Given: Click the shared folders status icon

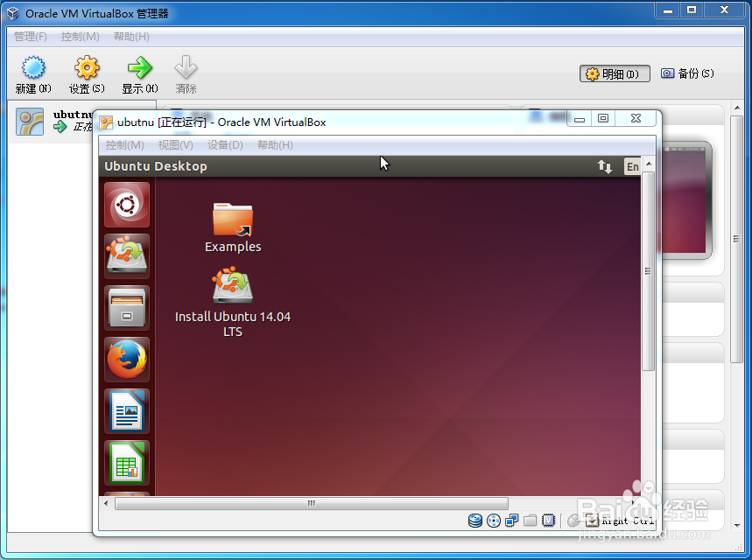Looking at the screenshot, I should point(530,521).
